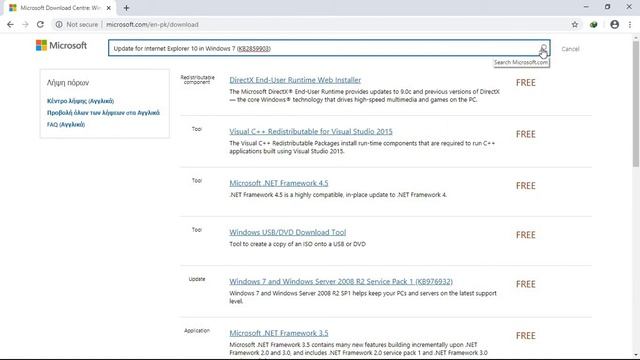Click .NET Framework 4.5 description text
Viewport: 640px width, 360px height.
[x=338, y=195]
